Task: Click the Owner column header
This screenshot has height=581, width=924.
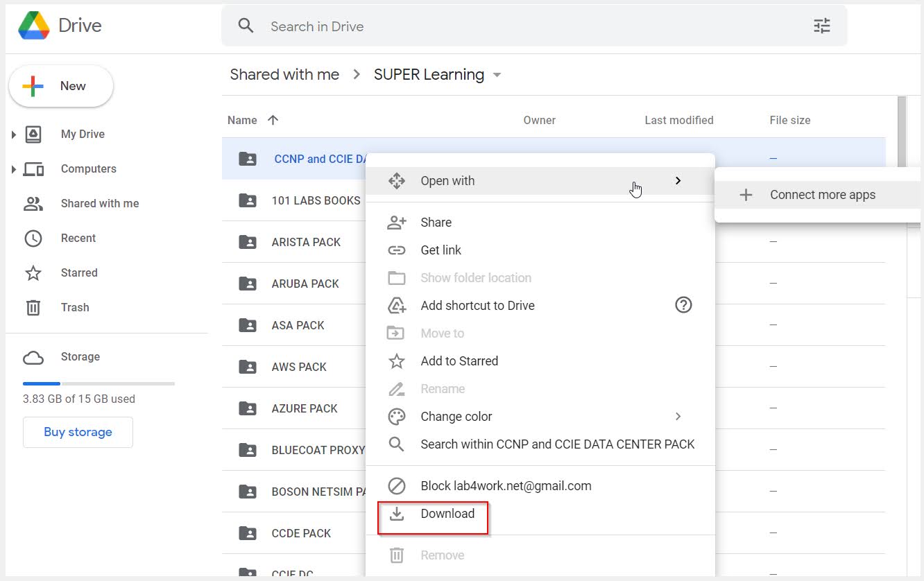Action: 540,120
